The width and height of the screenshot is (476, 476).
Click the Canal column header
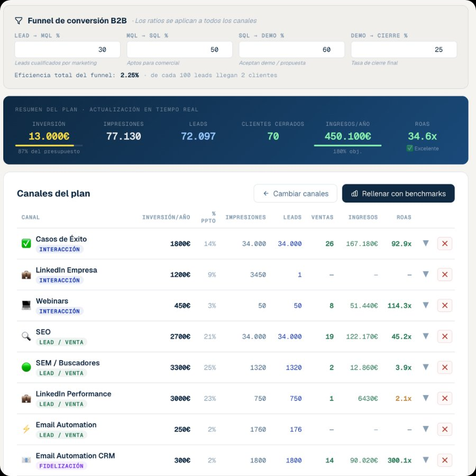tap(30, 217)
